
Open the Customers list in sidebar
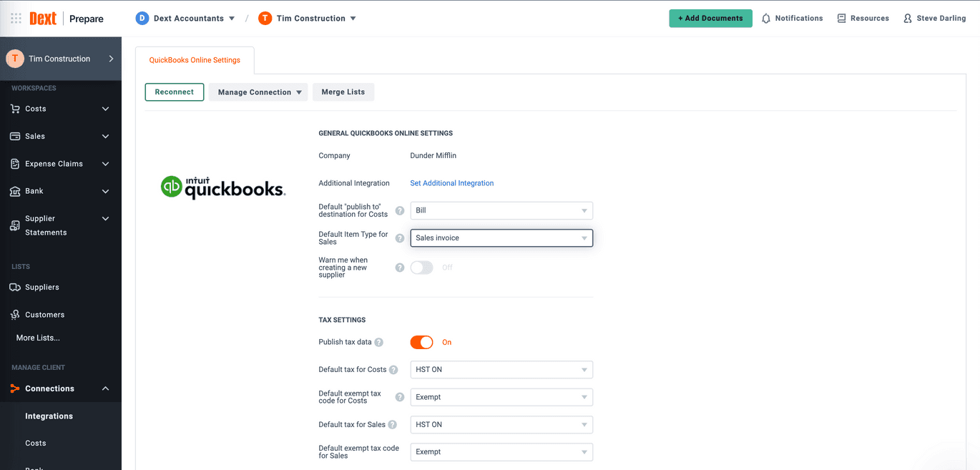[x=44, y=315]
